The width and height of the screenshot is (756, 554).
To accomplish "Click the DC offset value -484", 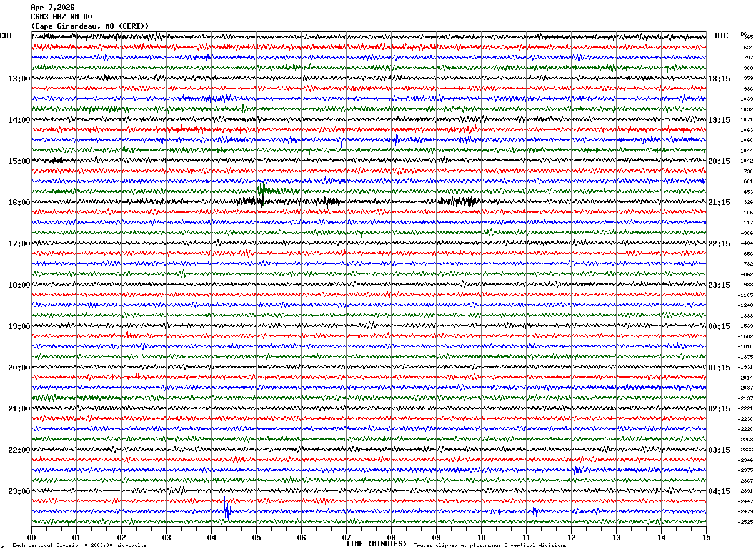I will (747, 243).
